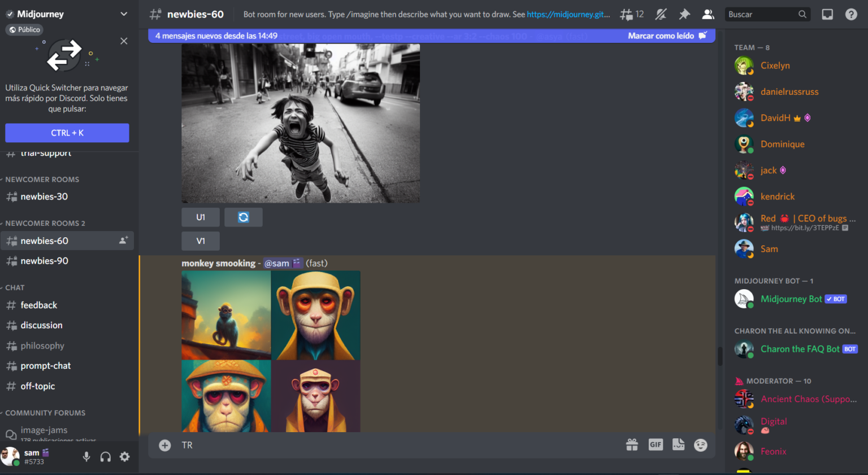Open the sticker picker icon

pos(679,445)
